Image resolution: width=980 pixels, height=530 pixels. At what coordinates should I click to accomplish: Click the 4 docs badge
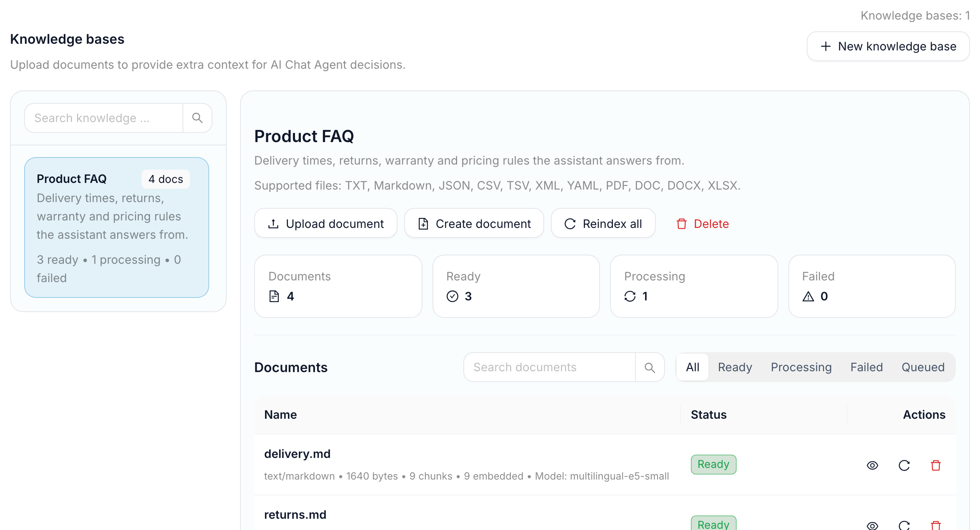166,179
